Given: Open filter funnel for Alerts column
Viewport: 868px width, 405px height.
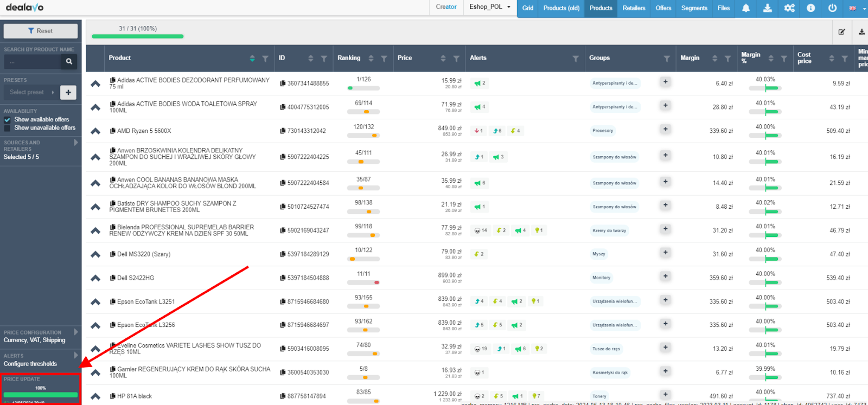Looking at the screenshot, I should (576, 59).
